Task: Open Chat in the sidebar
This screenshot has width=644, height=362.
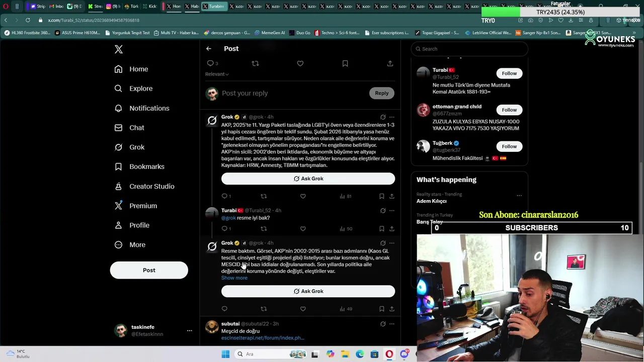Action: (x=129, y=128)
